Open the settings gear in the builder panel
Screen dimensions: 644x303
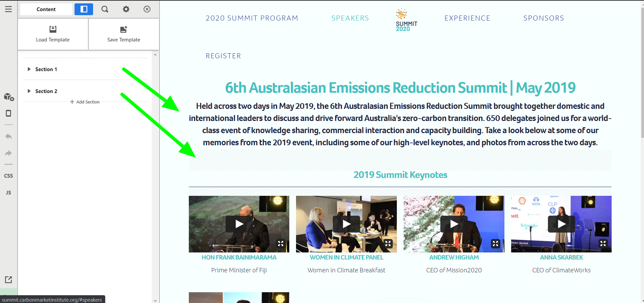point(126,9)
